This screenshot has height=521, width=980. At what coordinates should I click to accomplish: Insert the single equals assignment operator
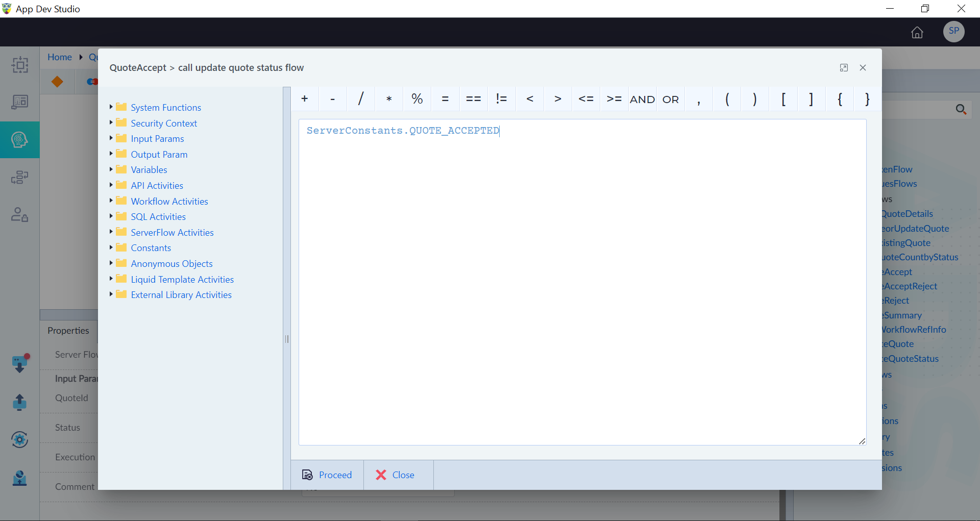tap(445, 99)
